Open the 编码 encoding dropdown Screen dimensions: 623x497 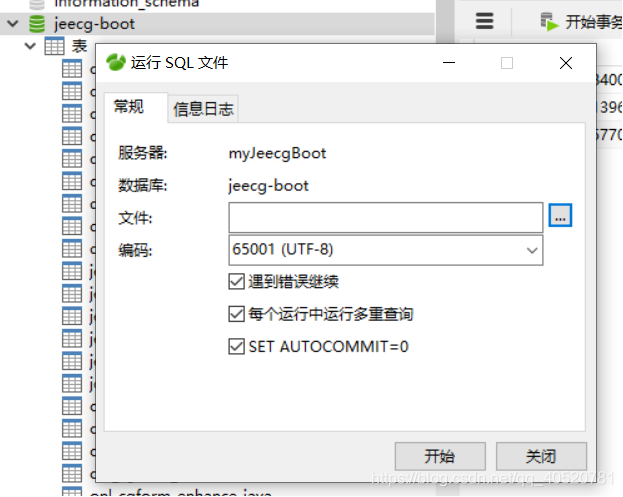pyautogui.click(x=385, y=250)
